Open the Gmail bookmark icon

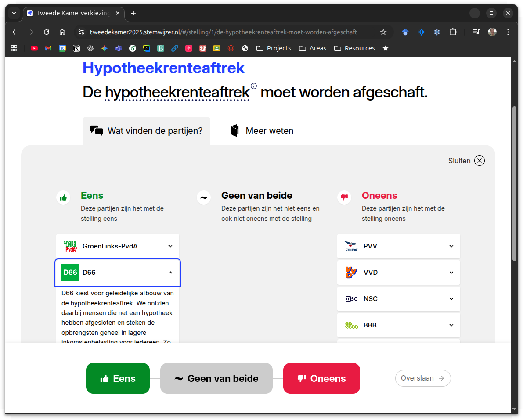tap(48, 48)
